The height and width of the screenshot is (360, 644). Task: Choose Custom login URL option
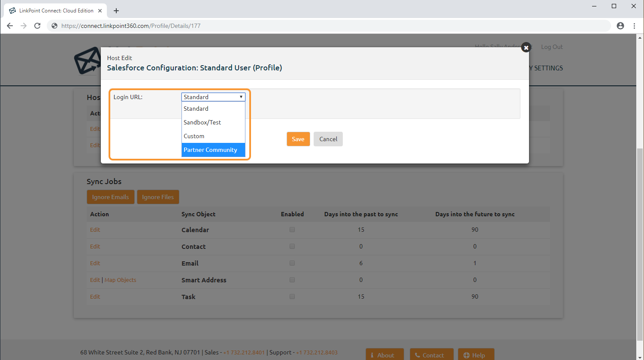pos(213,136)
